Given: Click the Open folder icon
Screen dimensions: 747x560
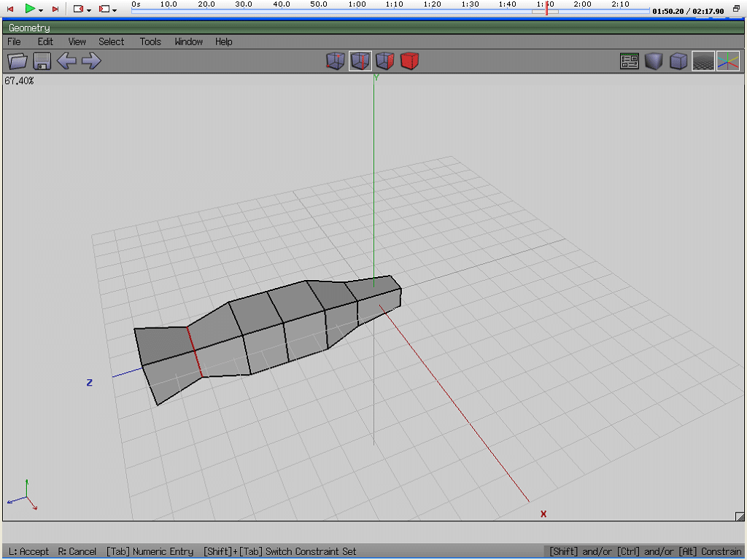Looking at the screenshot, I should pos(18,61).
